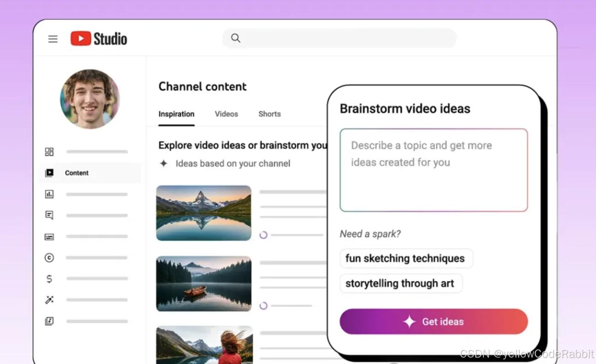
Task: Open the Analytics bar chart icon
Action: click(x=49, y=194)
